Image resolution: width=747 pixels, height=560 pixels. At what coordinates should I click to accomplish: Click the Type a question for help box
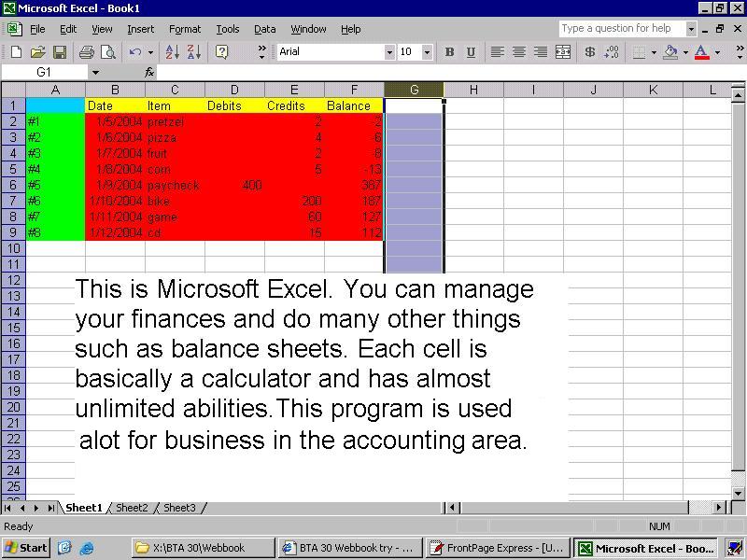623,29
